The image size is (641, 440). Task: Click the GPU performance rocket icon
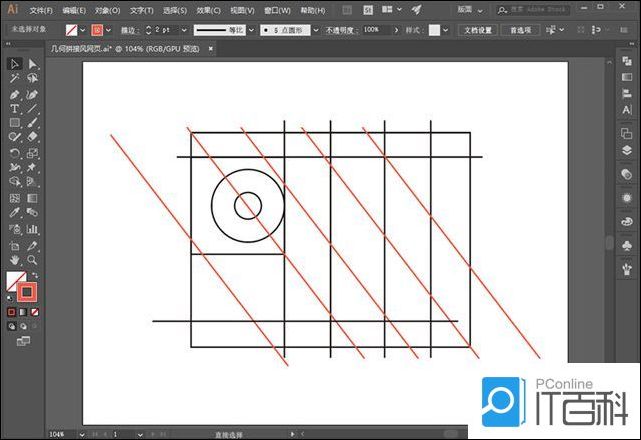pos(417,10)
